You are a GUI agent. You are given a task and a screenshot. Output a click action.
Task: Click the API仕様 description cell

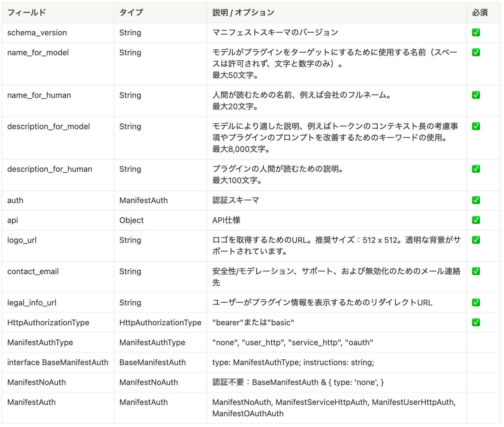click(226, 220)
